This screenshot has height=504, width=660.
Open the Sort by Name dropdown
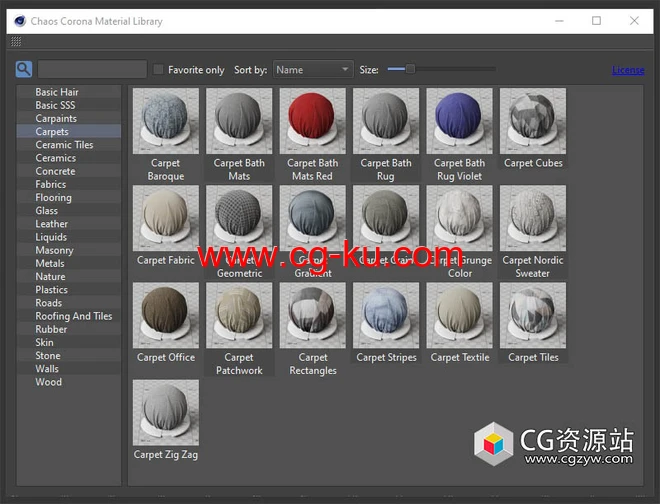(x=313, y=69)
